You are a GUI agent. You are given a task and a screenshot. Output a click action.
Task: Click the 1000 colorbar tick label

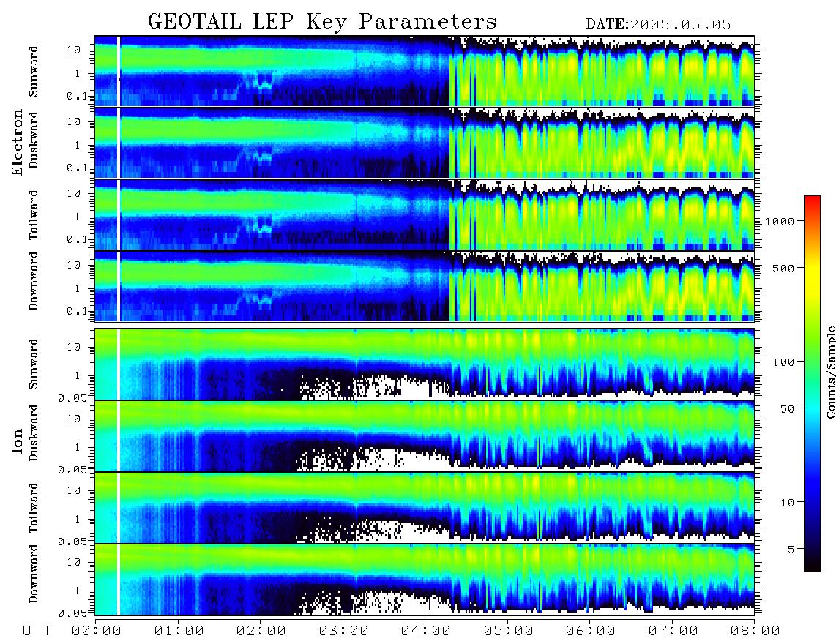pyautogui.click(x=780, y=221)
